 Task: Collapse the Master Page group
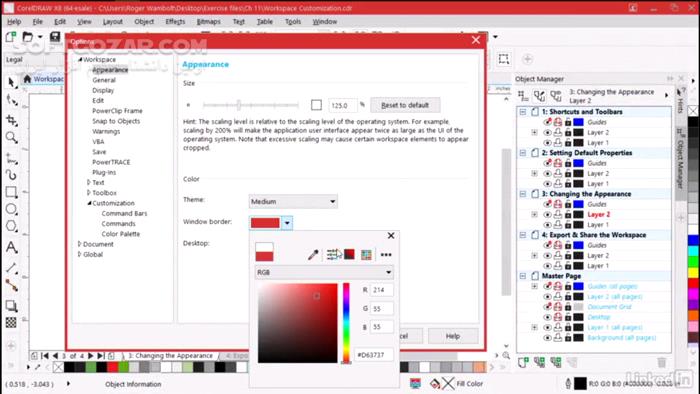tap(523, 276)
